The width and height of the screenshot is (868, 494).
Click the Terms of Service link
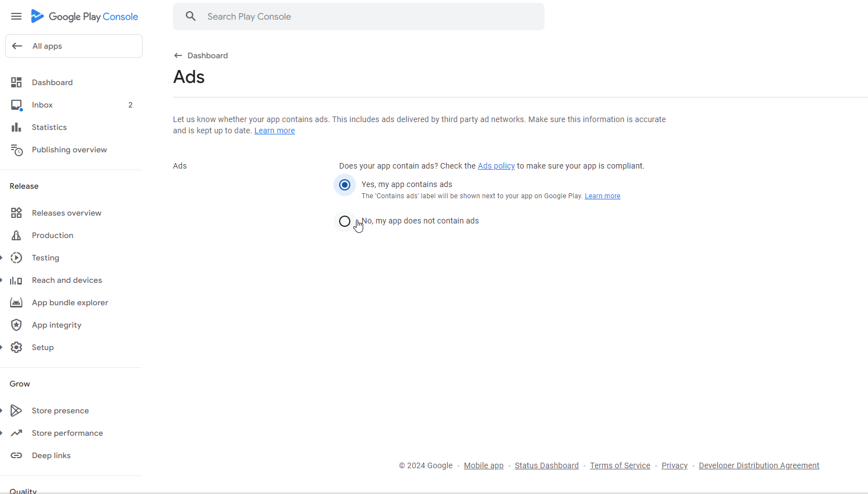(x=620, y=465)
